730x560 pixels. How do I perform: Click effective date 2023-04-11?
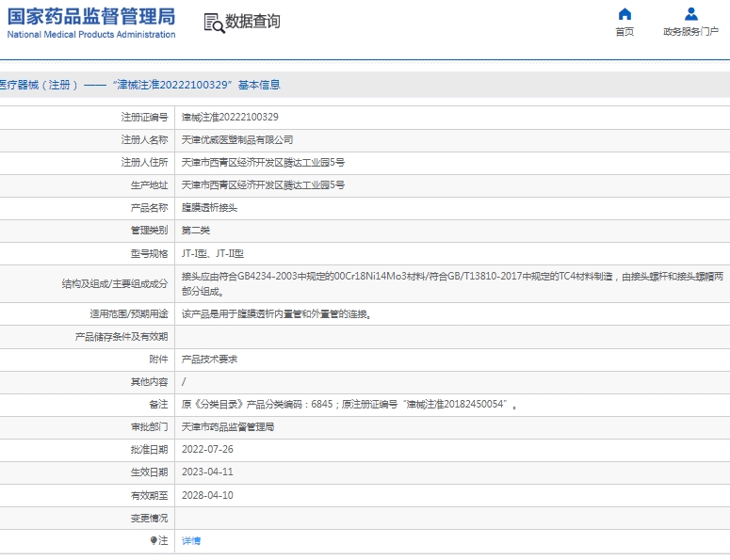point(206,472)
